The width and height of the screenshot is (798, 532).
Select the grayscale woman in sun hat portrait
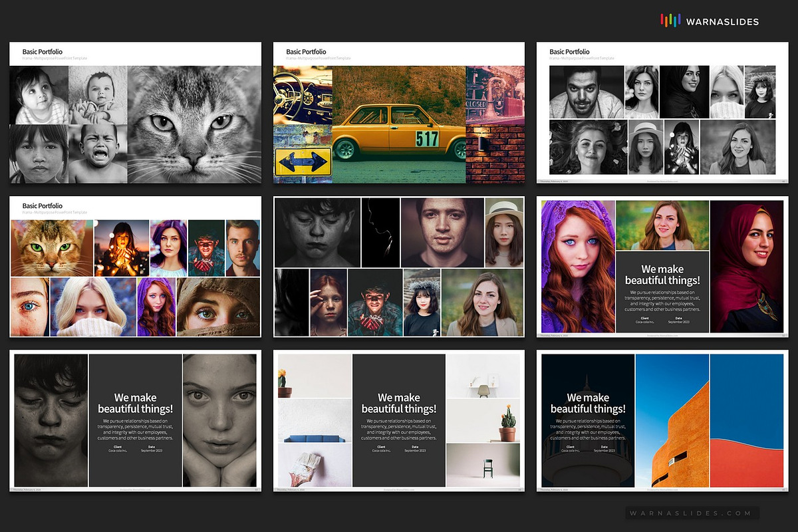pyautogui.click(x=644, y=147)
